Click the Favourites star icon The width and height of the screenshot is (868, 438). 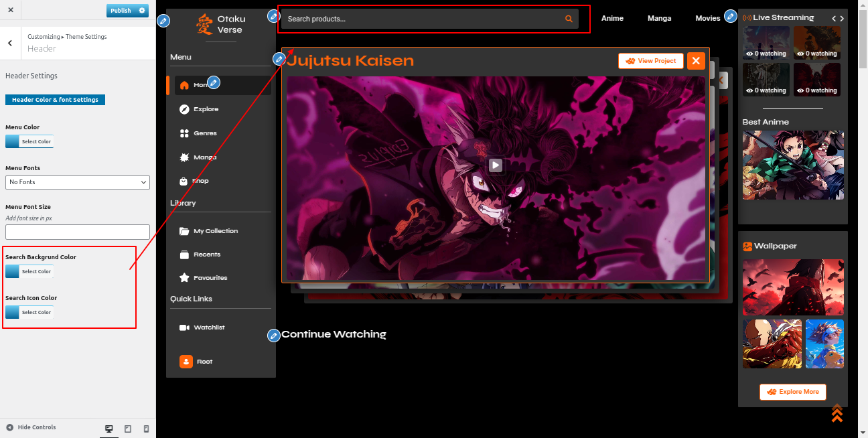click(x=184, y=277)
